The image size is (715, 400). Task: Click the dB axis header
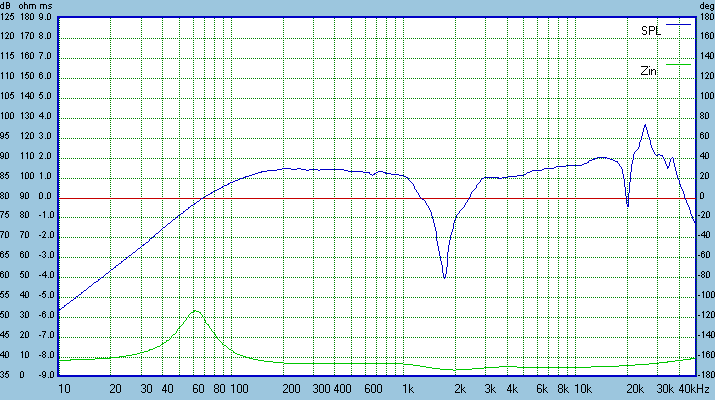[x=8, y=6]
